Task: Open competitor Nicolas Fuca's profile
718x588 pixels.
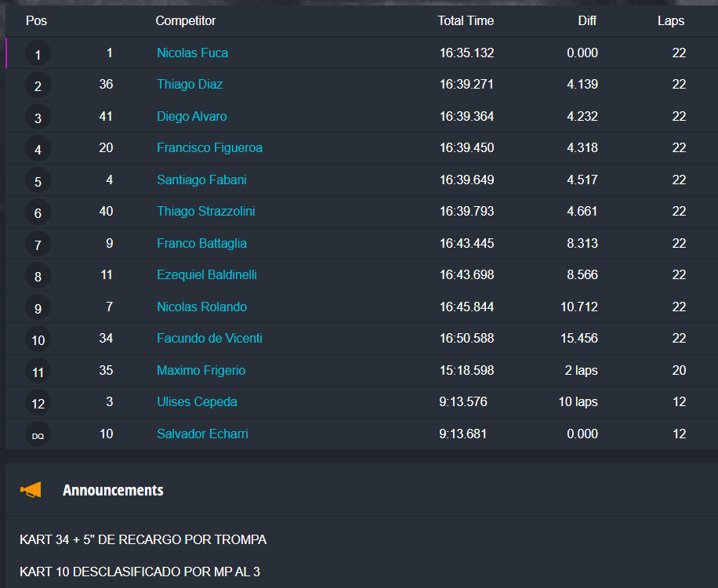Action: tap(192, 53)
